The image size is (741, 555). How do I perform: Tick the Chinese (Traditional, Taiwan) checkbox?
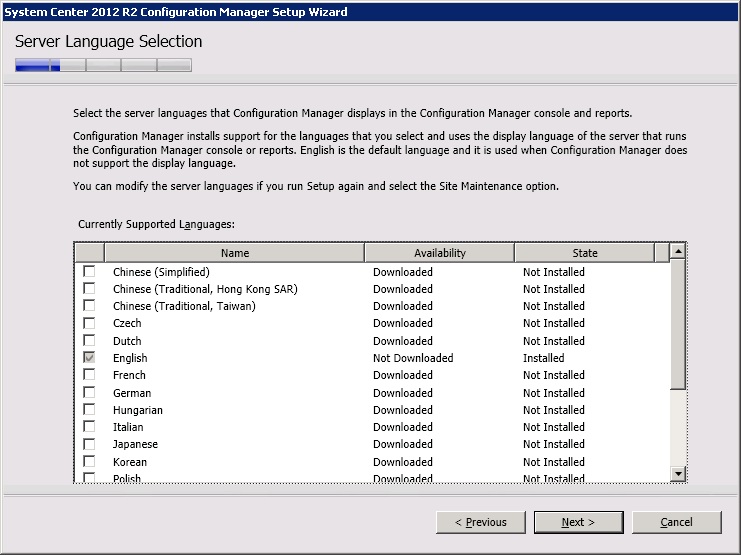click(90, 306)
